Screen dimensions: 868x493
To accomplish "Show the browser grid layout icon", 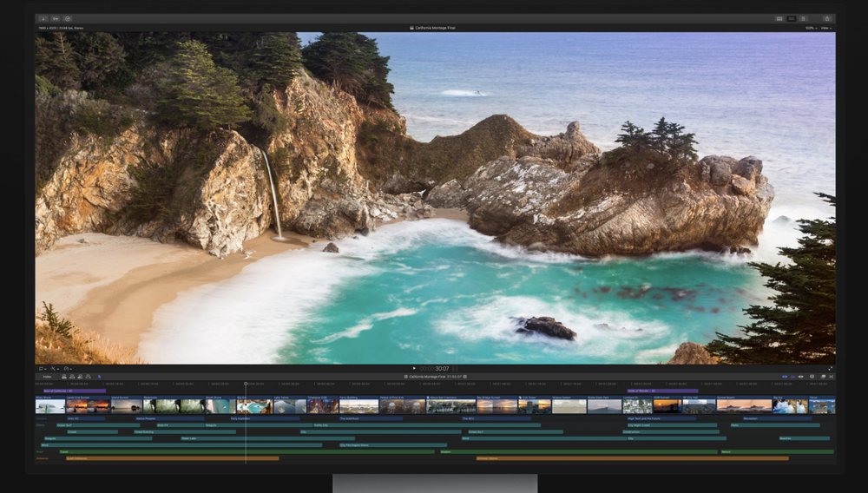I will click(x=779, y=18).
